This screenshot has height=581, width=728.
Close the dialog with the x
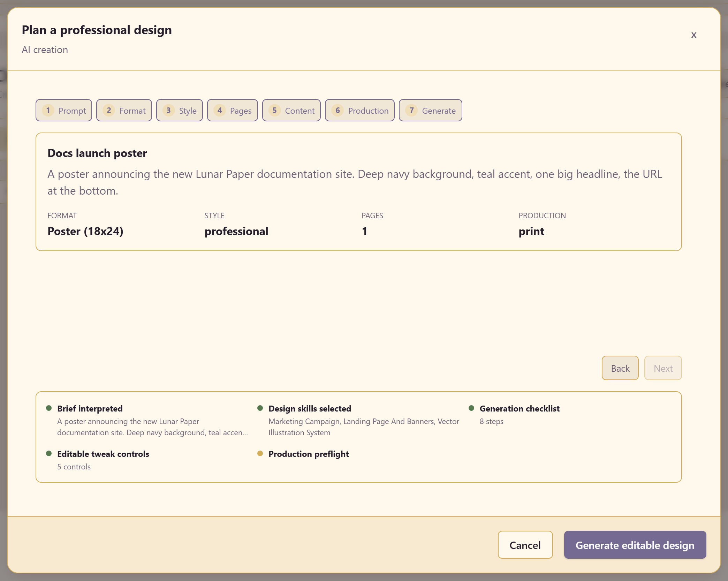click(694, 35)
